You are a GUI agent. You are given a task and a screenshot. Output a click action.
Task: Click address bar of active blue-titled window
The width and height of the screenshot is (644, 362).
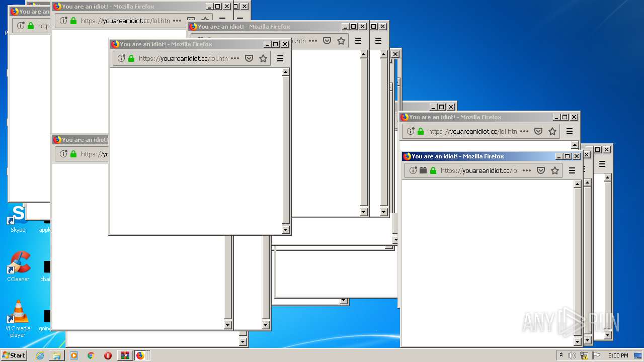point(479,170)
